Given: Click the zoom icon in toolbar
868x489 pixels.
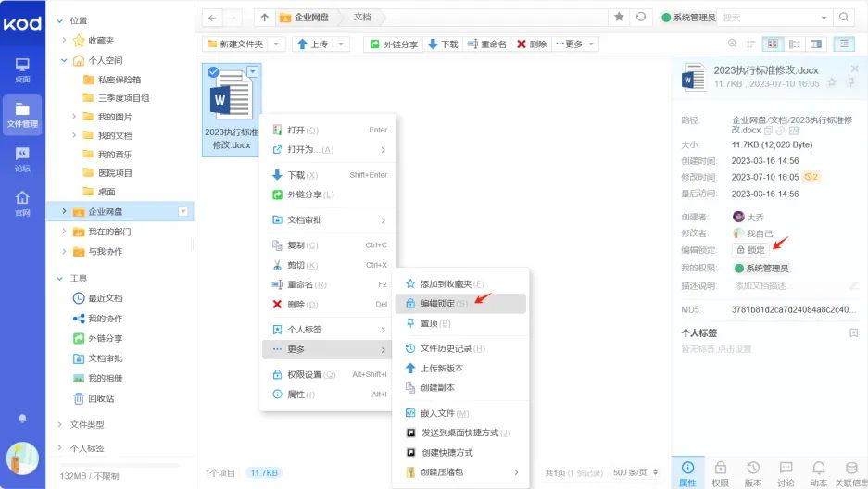Looking at the screenshot, I should coord(733,44).
